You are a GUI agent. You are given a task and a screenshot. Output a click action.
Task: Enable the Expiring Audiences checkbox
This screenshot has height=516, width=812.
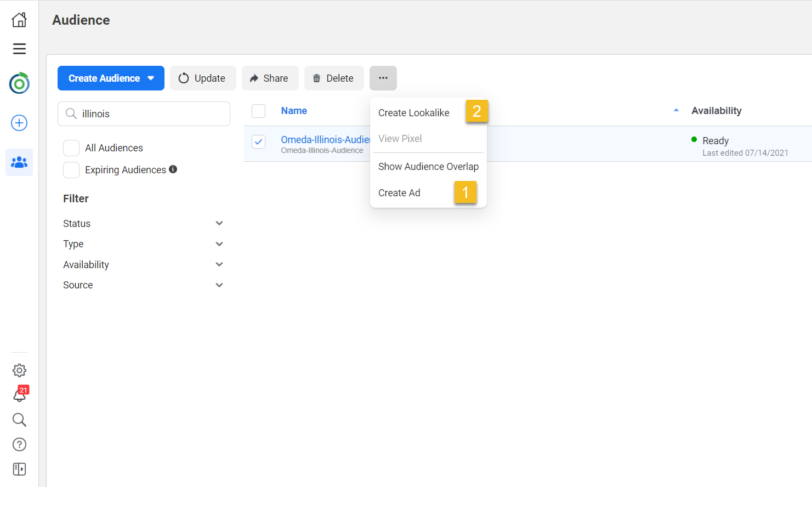pyautogui.click(x=71, y=170)
